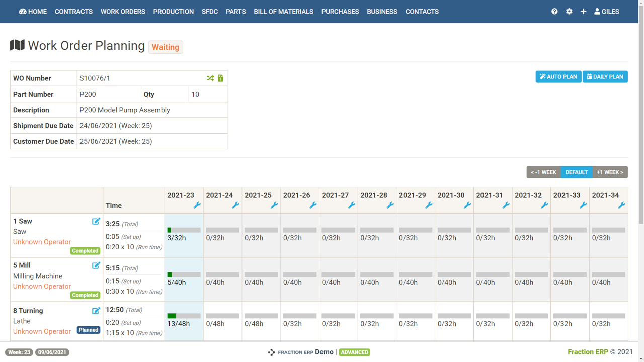Edit the 5 Mill operation

coord(96,265)
